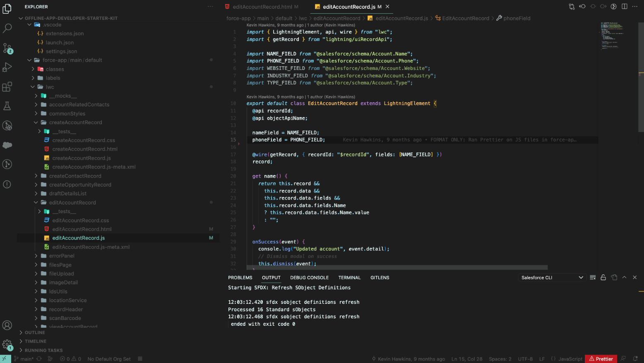The height and width of the screenshot is (363, 644).
Task: Change the JavaScript language mode
Action: [x=570, y=359]
